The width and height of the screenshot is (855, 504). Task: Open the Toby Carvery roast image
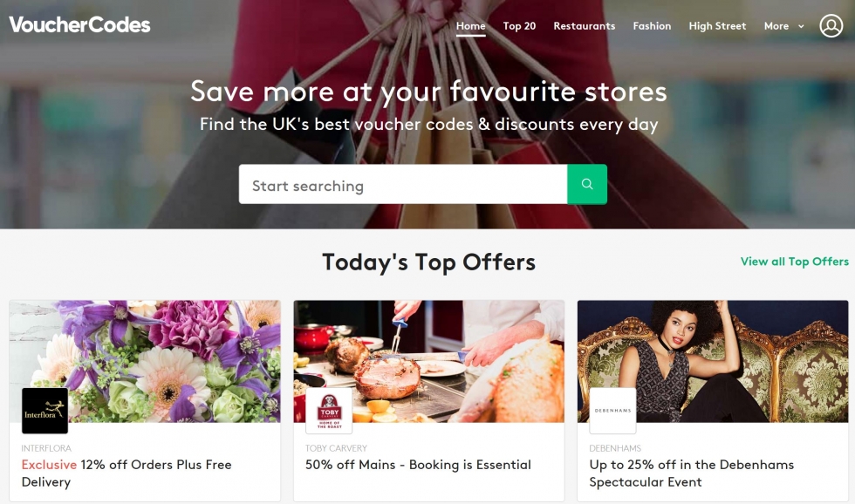(429, 361)
